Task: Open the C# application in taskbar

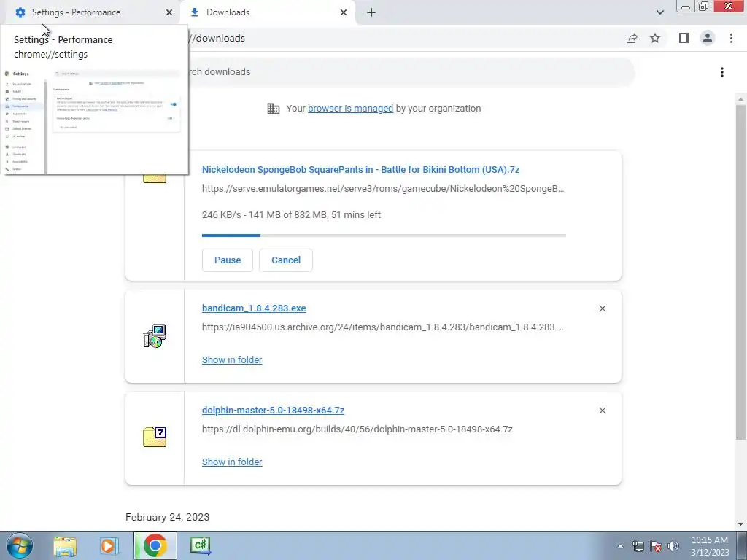Action: (200, 545)
